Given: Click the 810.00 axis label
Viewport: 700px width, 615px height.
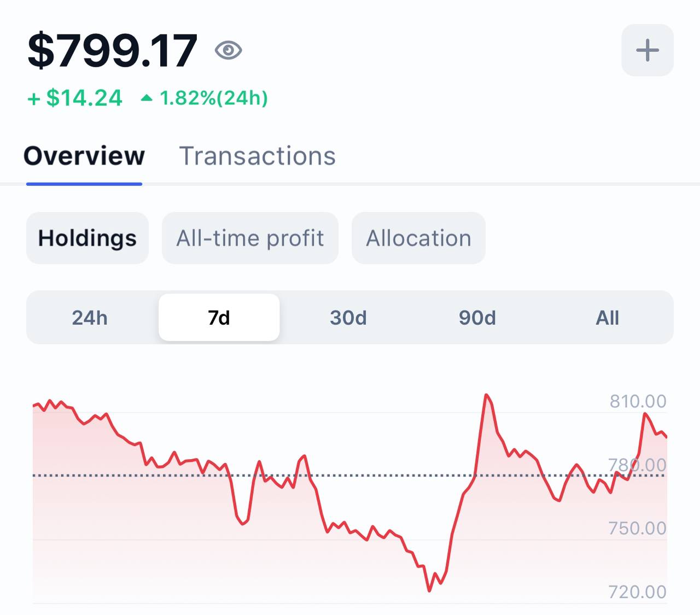Looking at the screenshot, I should (638, 401).
